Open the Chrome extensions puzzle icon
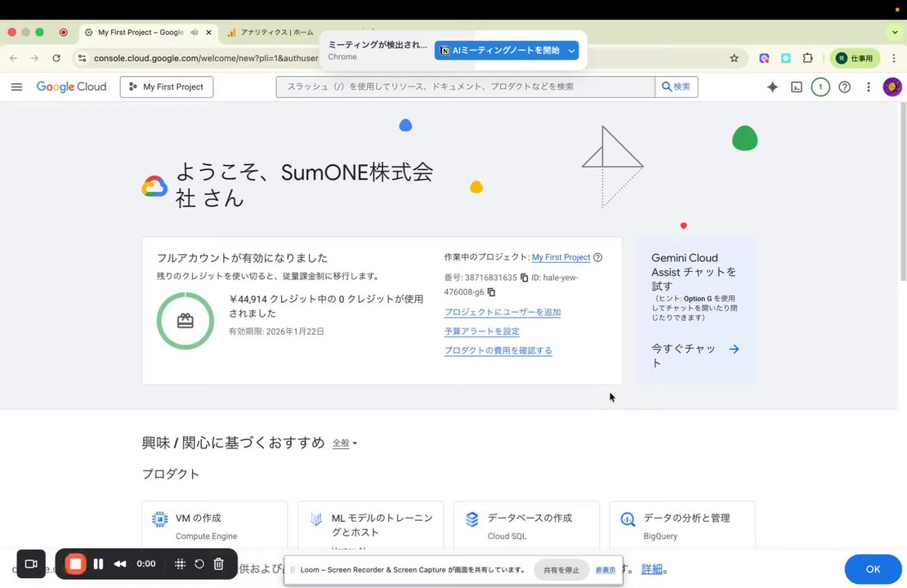Image resolution: width=907 pixels, height=588 pixels. [x=807, y=58]
